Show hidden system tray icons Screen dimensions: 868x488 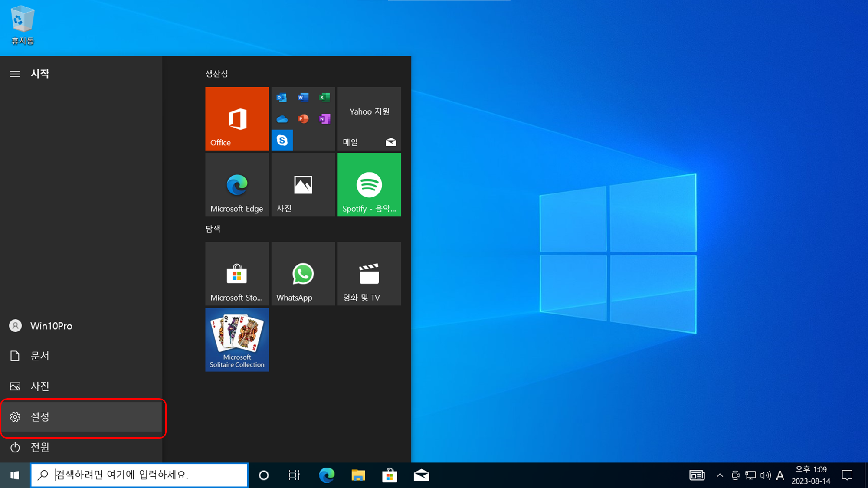click(x=720, y=475)
